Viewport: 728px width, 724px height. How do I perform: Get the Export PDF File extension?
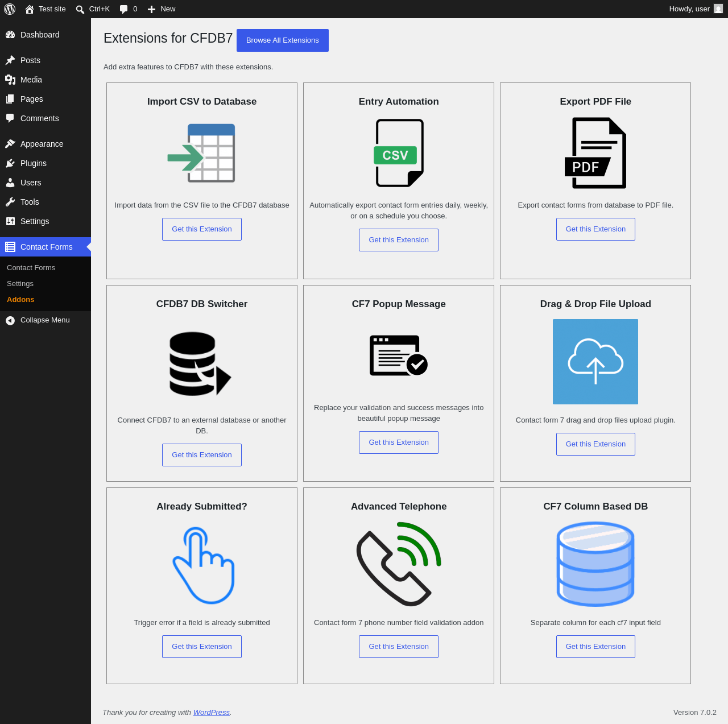pyautogui.click(x=595, y=229)
